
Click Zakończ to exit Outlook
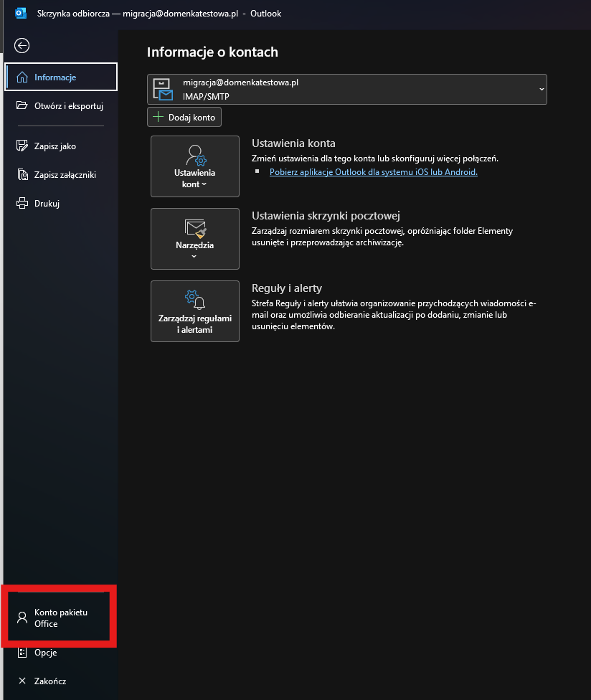61,681
